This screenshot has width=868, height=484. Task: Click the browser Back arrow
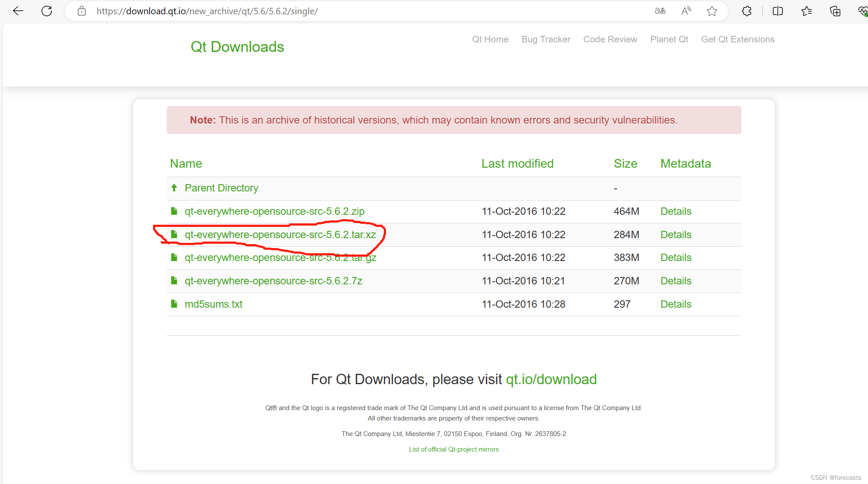pos(18,11)
